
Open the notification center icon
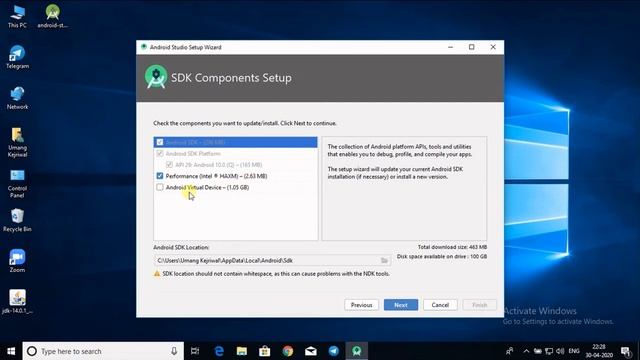[626, 351]
